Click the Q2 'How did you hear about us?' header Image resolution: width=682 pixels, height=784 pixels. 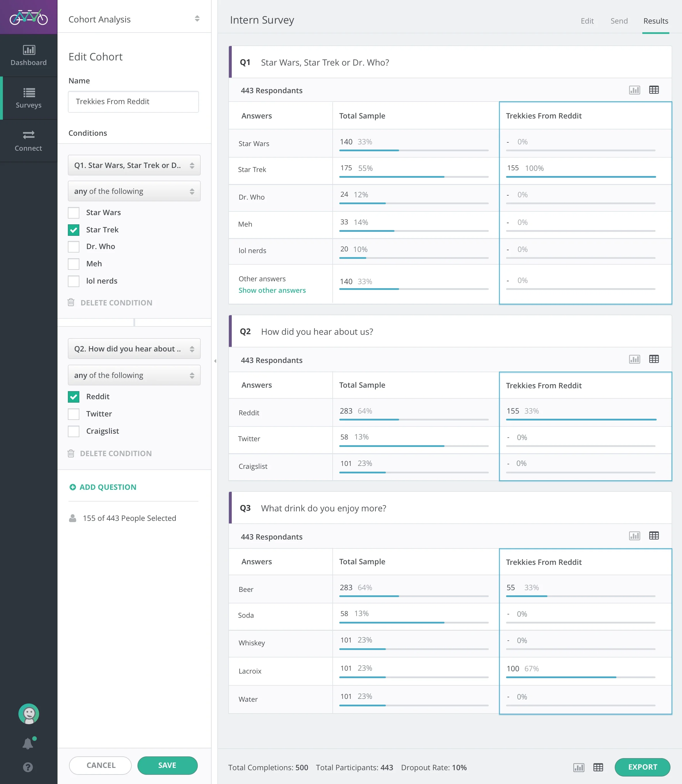tap(450, 331)
